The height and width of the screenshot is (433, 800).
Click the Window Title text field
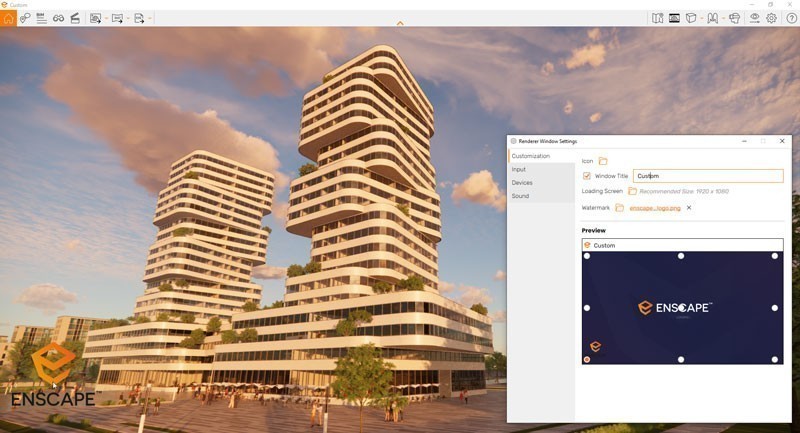tap(707, 176)
